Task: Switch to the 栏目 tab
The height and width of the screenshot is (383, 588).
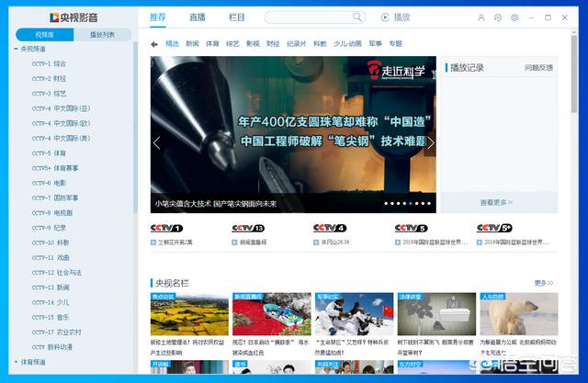Action: tap(237, 17)
